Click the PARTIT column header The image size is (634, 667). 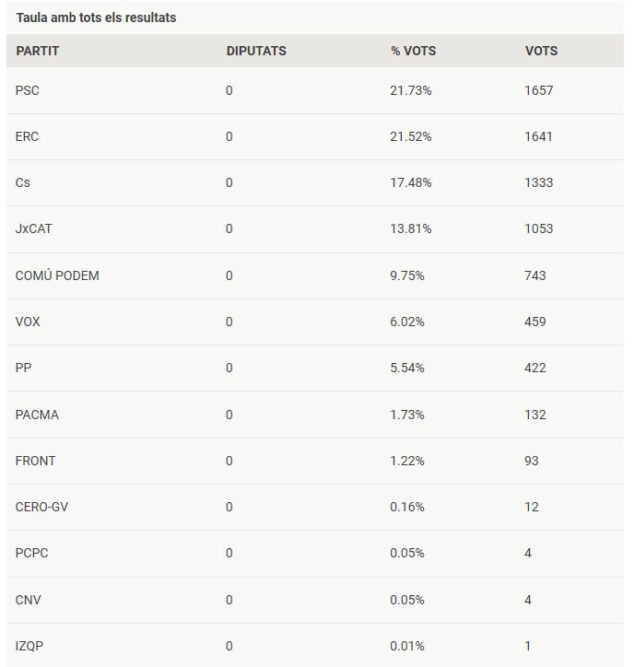pos(37,51)
